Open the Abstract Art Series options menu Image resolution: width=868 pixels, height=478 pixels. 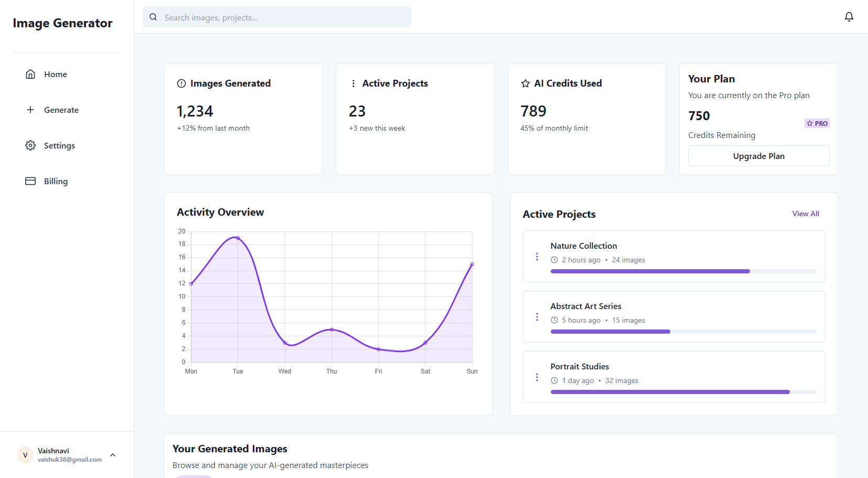(x=537, y=317)
